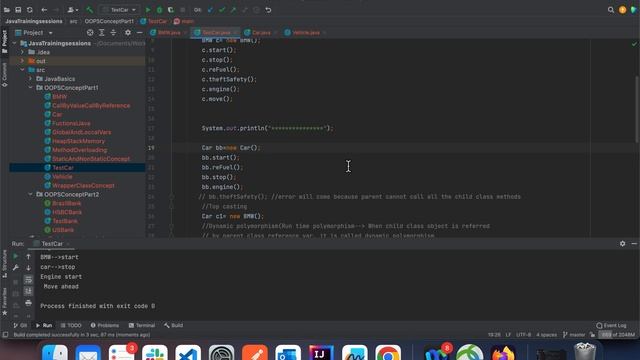Click the Collapse All icon in Project panel
Image resolution: width=640 pixels, height=360 pixels.
click(x=113, y=33)
